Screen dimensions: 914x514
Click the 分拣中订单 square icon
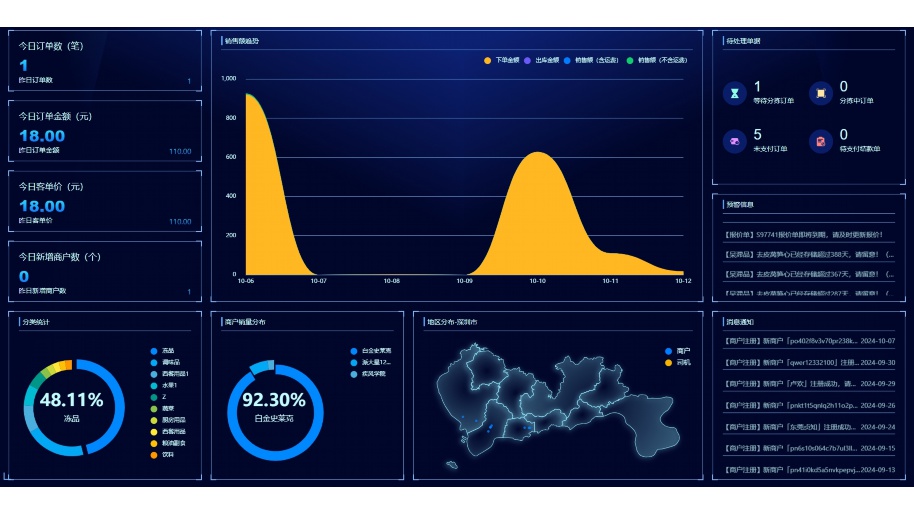pyautogui.click(x=820, y=93)
